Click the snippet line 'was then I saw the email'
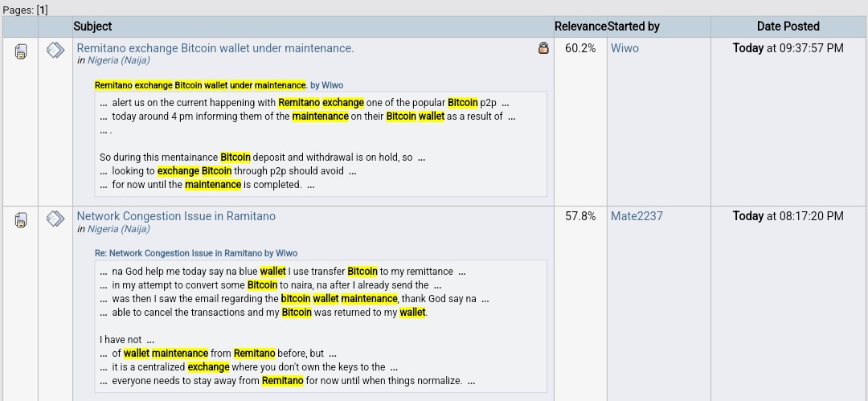868x401 pixels. 294,299
